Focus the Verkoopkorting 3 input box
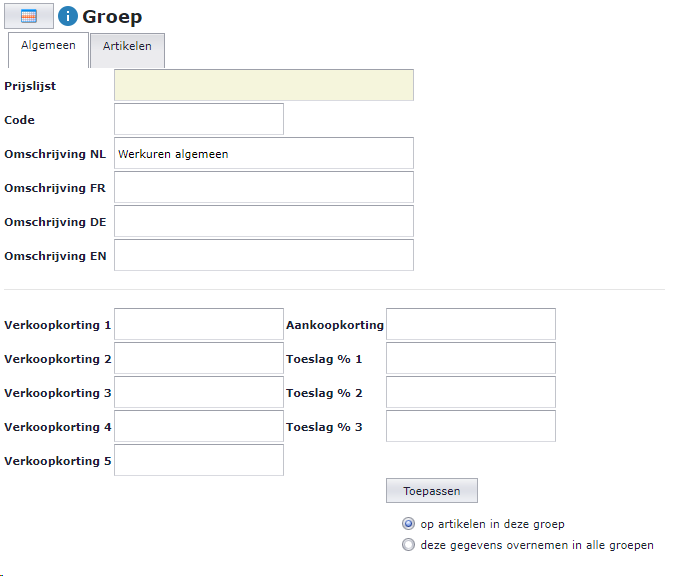 coord(199,392)
